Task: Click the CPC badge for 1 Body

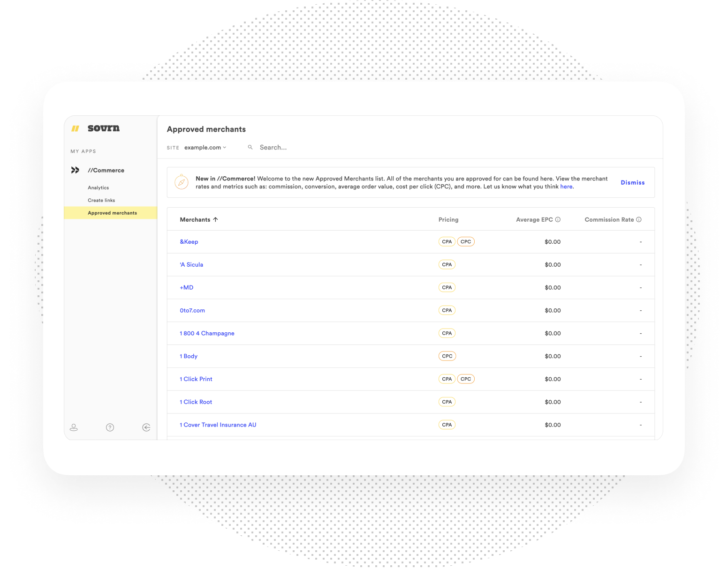Action: [447, 356]
